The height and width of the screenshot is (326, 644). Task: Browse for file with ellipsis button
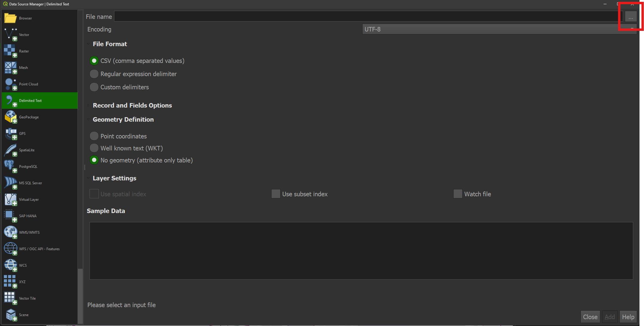click(631, 16)
